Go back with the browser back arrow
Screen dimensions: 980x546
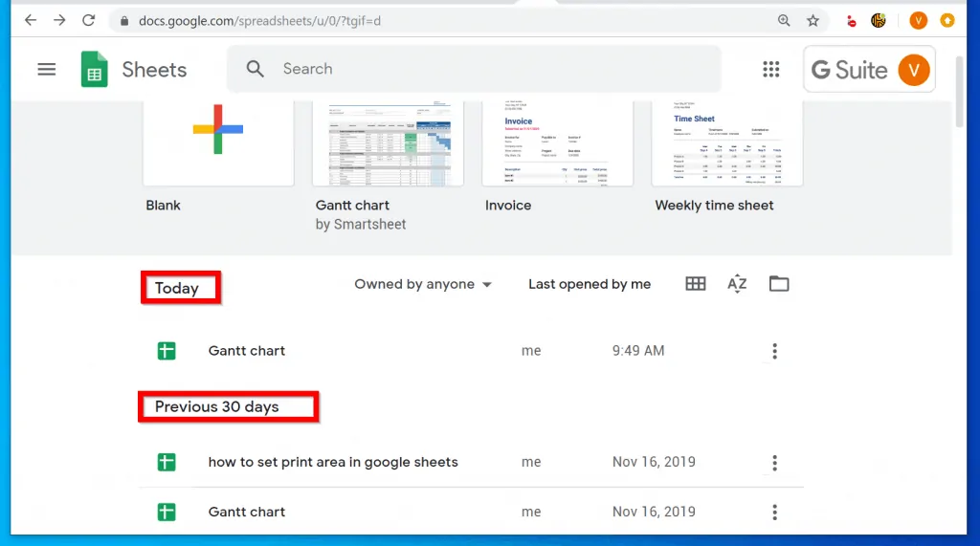coord(30,21)
